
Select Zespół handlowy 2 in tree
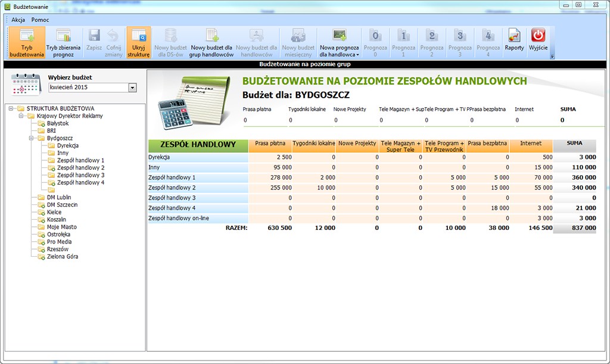pyautogui.click(x=80, y=167)
